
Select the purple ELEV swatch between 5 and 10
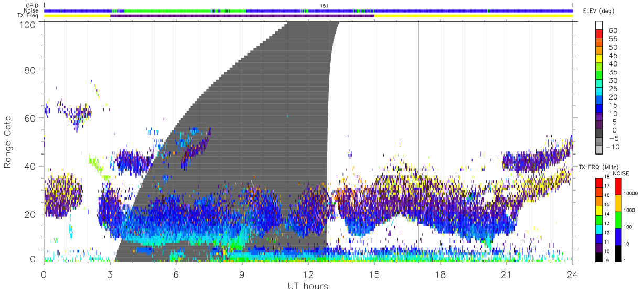pos(599,117)
